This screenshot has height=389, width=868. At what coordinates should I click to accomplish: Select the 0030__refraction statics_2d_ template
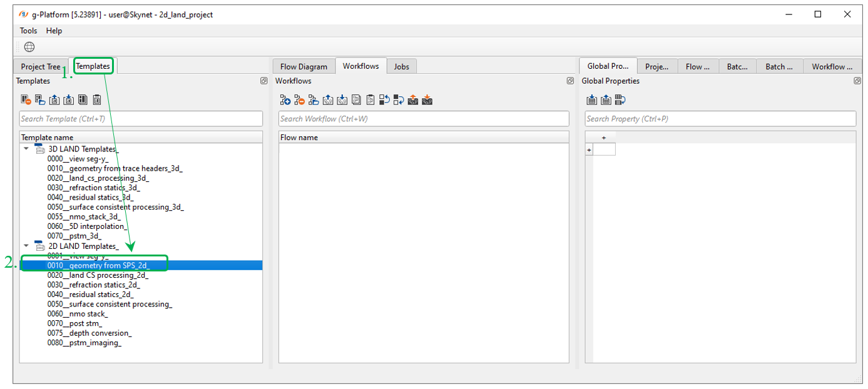point(89,285)
